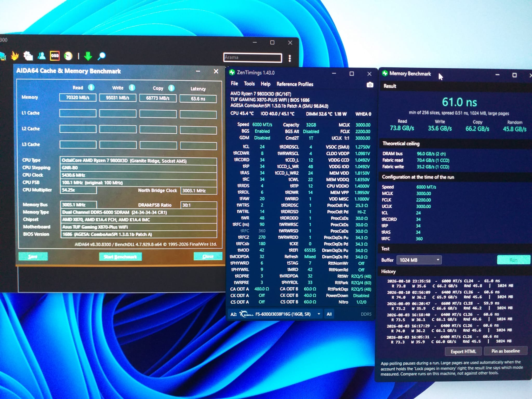Image resolution: width=532 pixels, height=399 pixels.
Task: Click the Export HTML button
Action: point(463,351)
